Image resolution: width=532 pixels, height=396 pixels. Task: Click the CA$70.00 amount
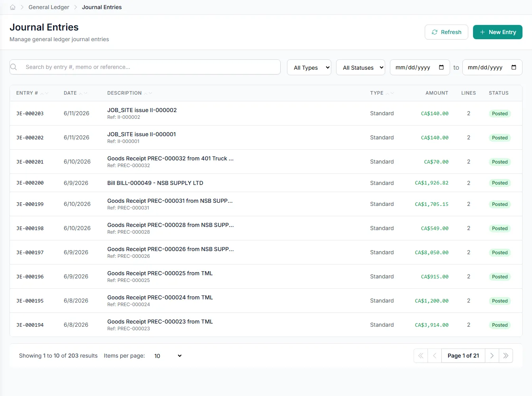click(x=436, y=162)
